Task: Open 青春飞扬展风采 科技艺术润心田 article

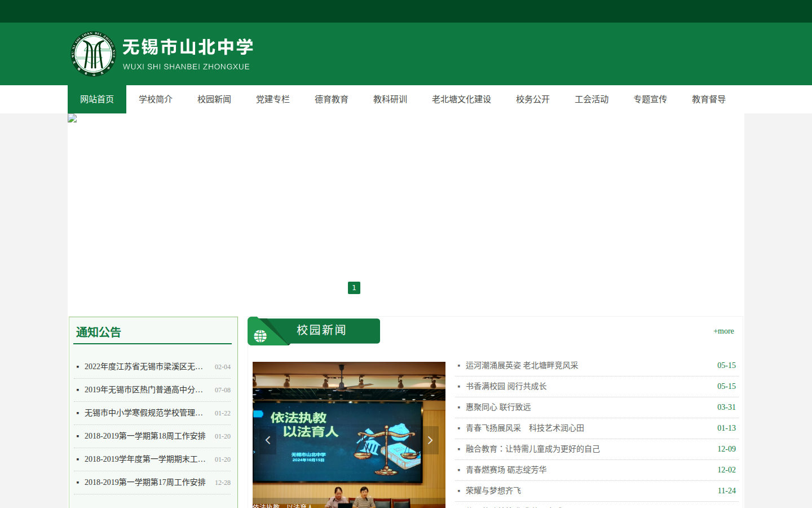Action: click(x=525, y=428)
